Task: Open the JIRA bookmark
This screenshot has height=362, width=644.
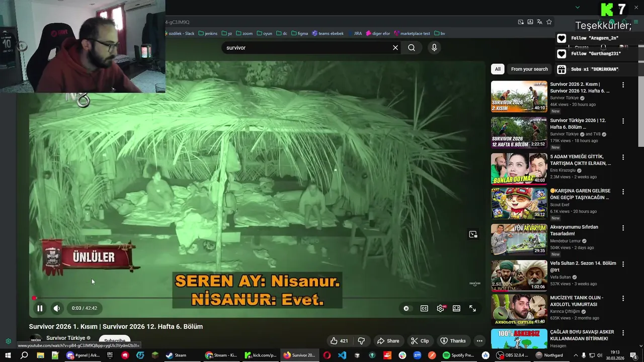Action: pos(355,34)
